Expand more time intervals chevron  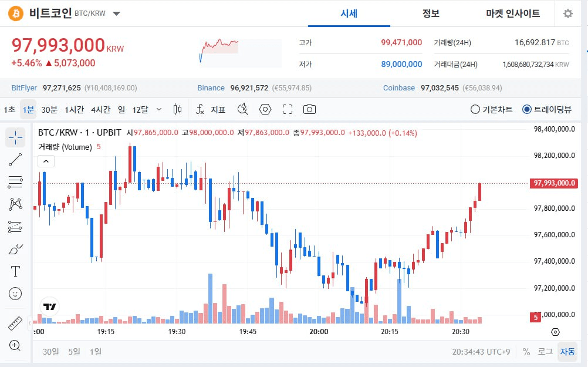point(159,109)
